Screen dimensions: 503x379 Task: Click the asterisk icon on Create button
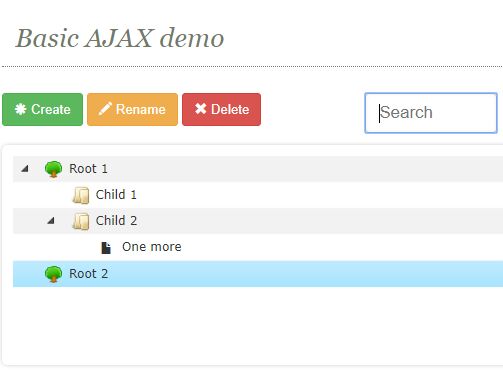(21, 109)
